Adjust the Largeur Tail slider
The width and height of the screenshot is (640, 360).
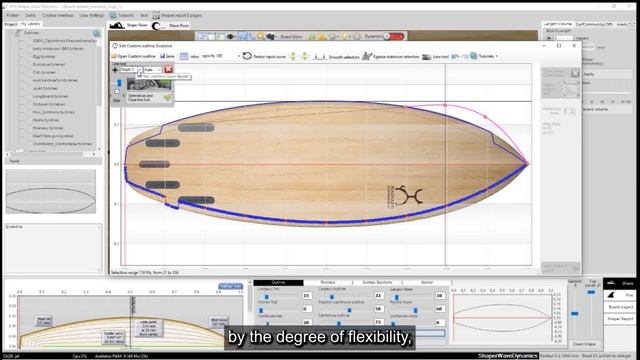(267, 297)
